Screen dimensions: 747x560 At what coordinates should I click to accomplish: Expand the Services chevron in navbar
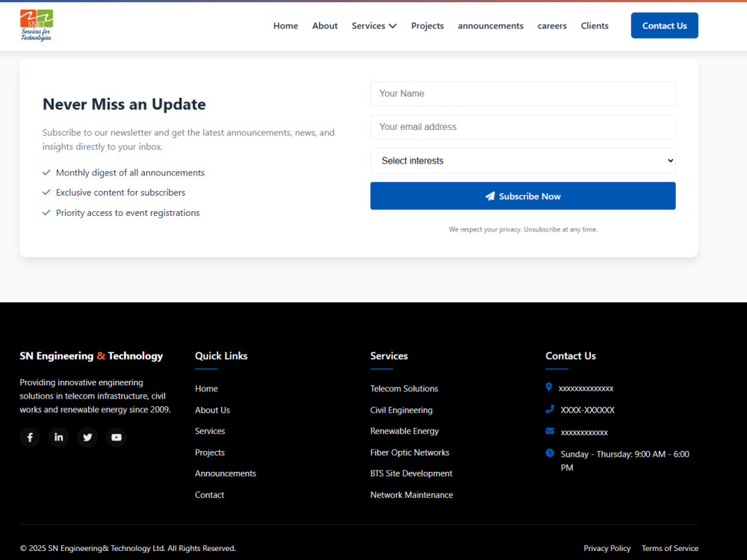click(x=393, y=25)
